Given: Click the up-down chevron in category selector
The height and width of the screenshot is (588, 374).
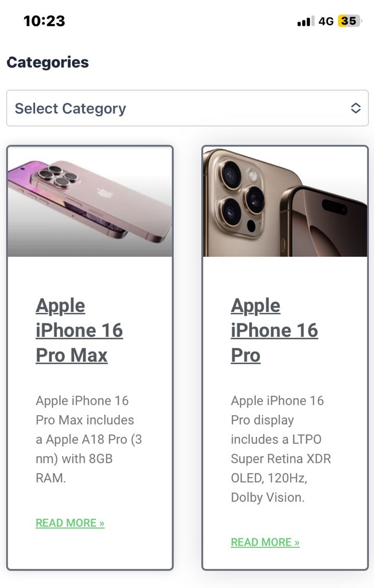Looking at the screenshot, I should click(x=355, y=108).
